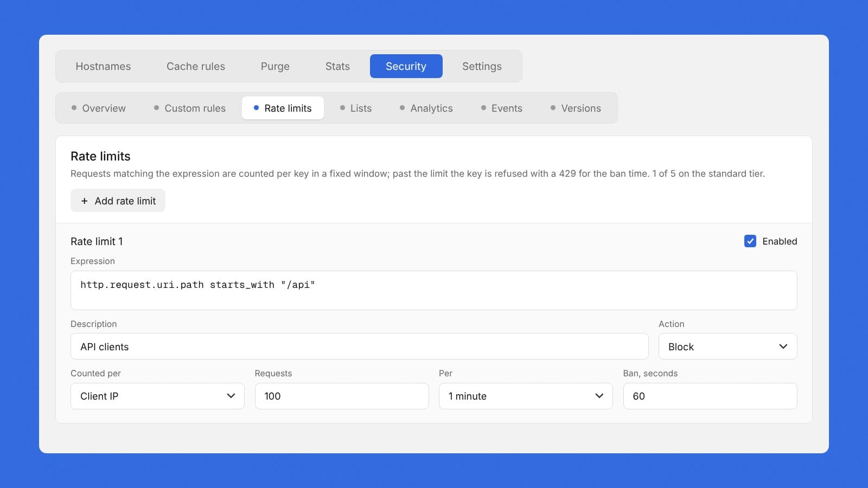Switch to Cache rules tab
This screenshot has width=868, height=488.
pos(196,66)
